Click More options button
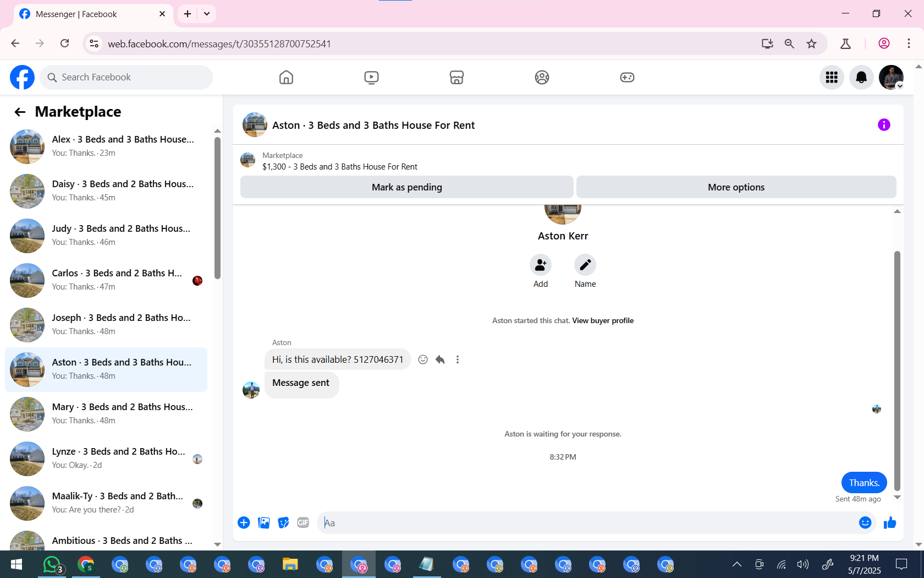 coord(736,187)
